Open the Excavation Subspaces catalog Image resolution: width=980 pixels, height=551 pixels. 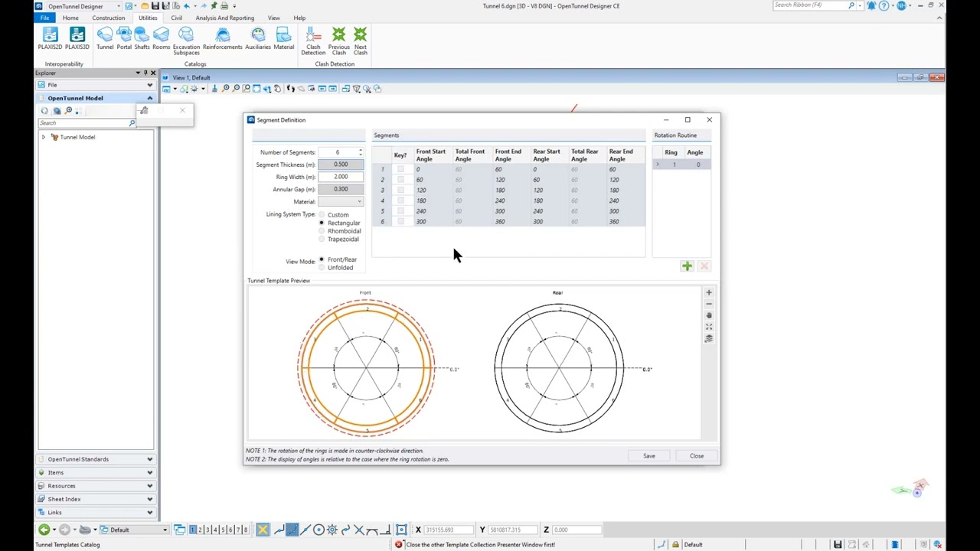pyautogui.click(x=186, y=41)
